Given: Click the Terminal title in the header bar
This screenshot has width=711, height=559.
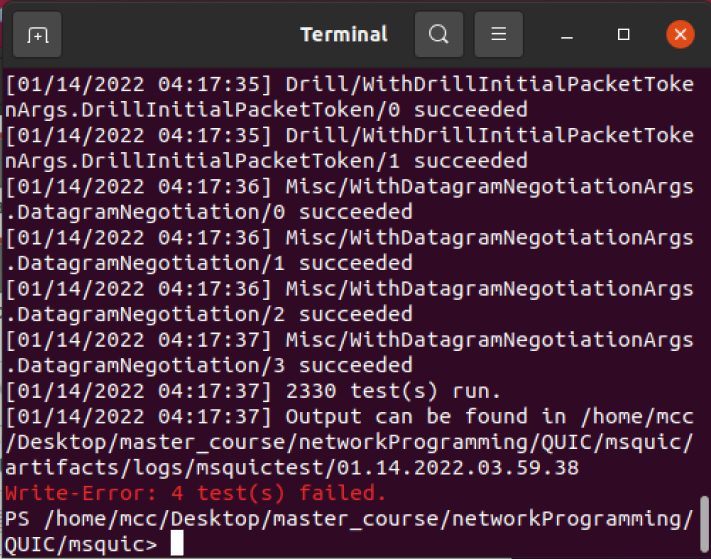Looking at the screenshot, I should [x=344, y=34].
